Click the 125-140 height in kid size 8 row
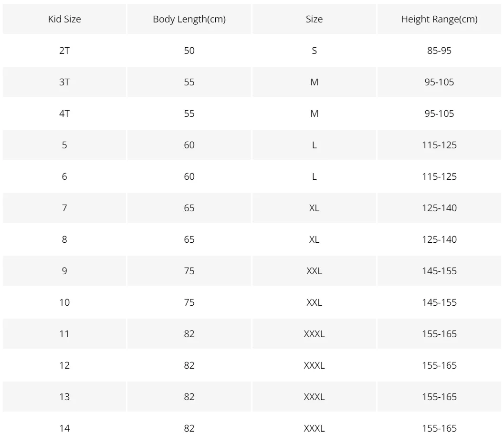Screen dimensions: 504x444 (x=439, y=239)
